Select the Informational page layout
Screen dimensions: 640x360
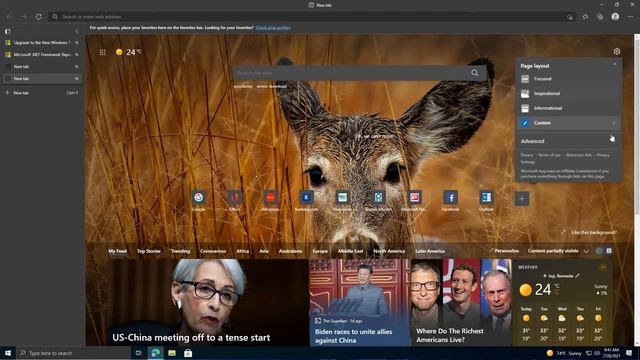pos(569,108)
